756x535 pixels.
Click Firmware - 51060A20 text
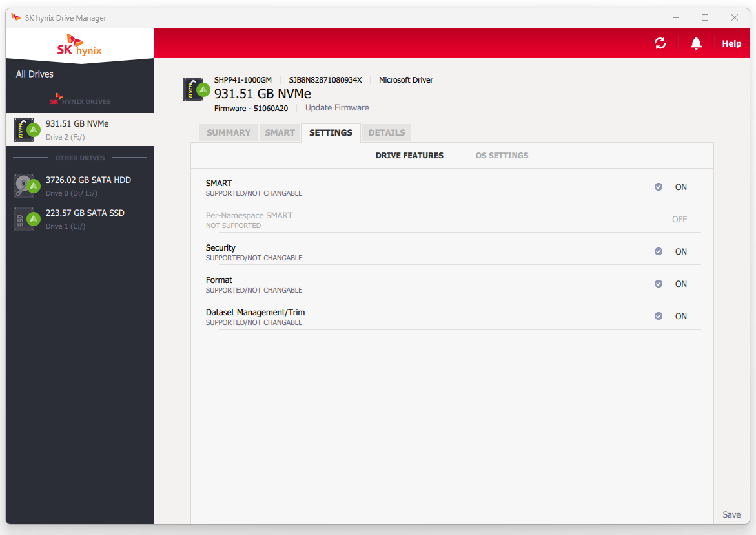coord(251,109)
